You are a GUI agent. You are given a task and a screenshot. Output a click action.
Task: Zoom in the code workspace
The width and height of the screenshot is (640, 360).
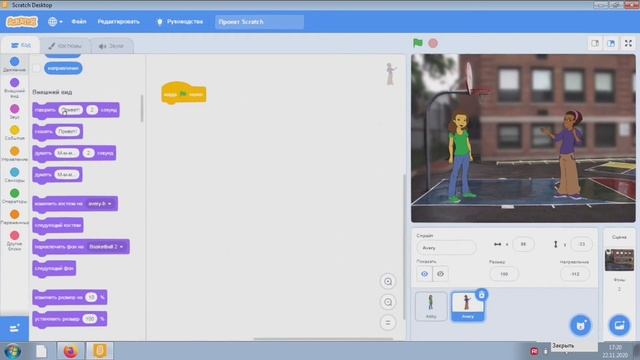(388, 282)
